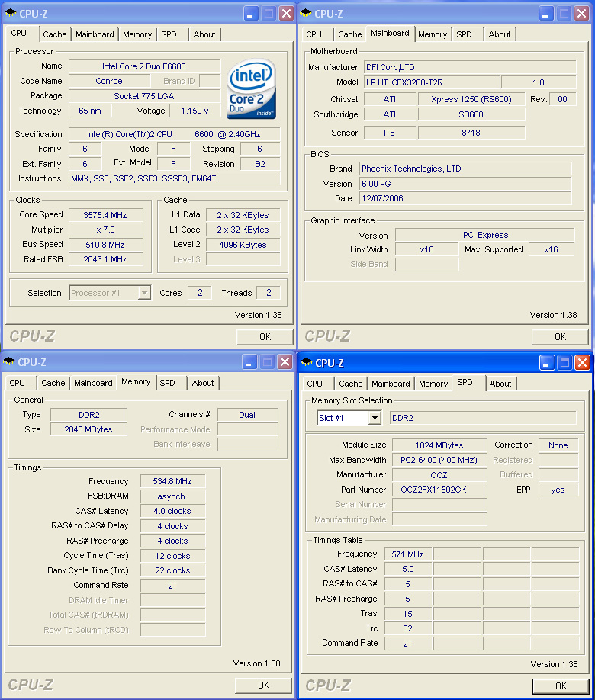The height and width of the screenshot is (700, 595).
Task: Click CPU-Z app icon in CPU window title bar
Action: point(10,14)
